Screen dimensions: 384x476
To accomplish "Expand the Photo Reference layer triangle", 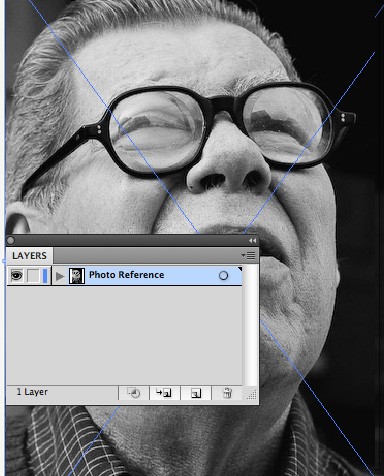I will tap(60, 276).
